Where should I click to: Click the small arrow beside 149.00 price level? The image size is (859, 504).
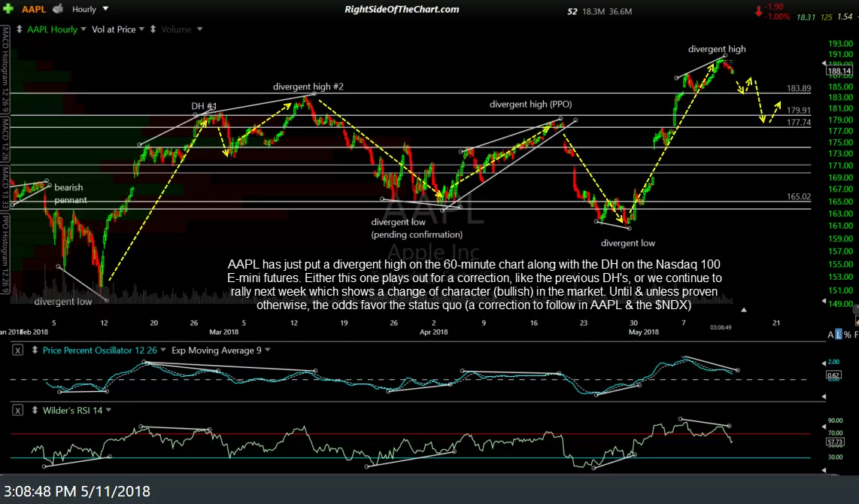pos(824,302)
